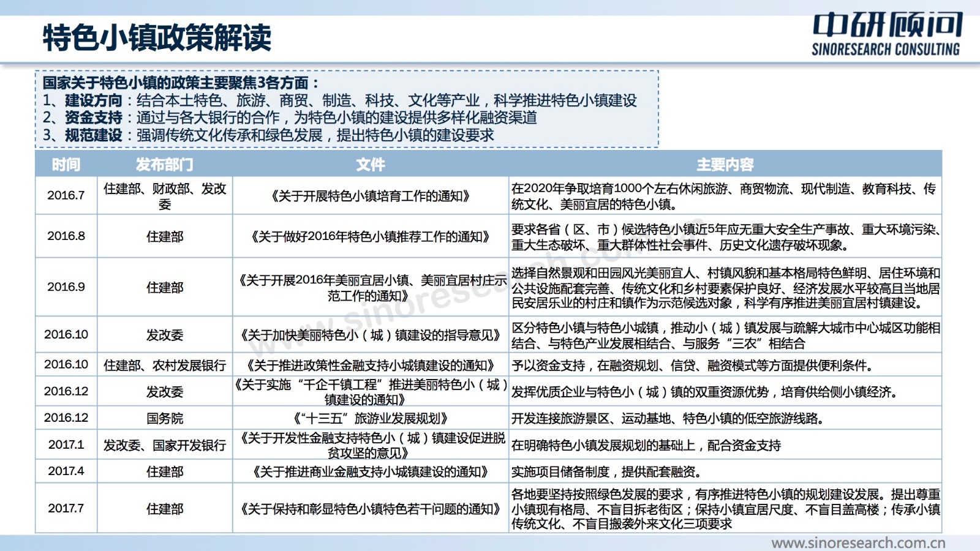This screenshot has height=551, width=980.
Task: Select the 建设方向 bullet line
Action: [x=340, y=100]
